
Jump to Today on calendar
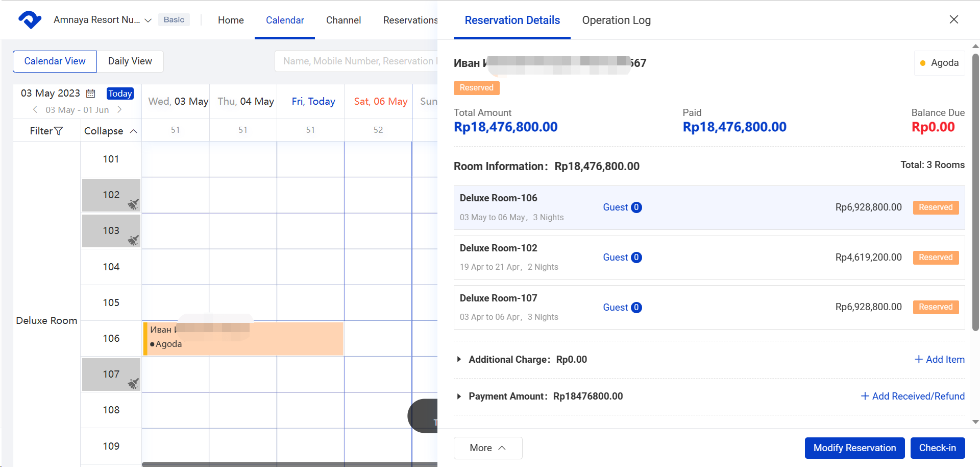click(x=120, y=94)
